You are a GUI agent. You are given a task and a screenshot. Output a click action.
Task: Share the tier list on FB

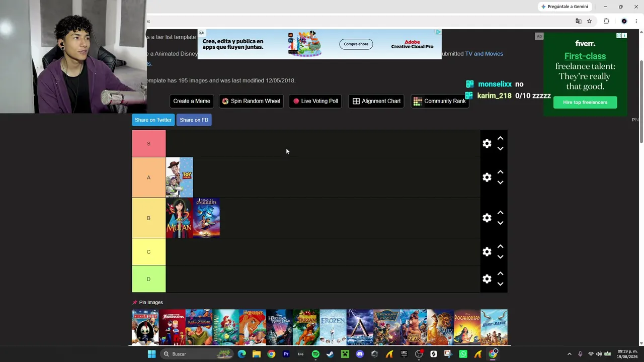click(194, 120)
